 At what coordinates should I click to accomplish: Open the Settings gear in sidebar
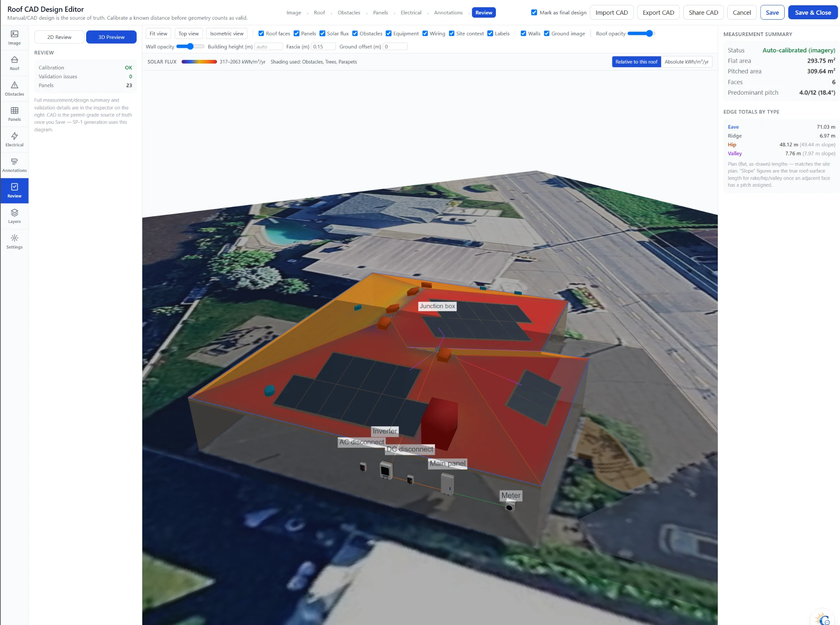tap(14, 241)
